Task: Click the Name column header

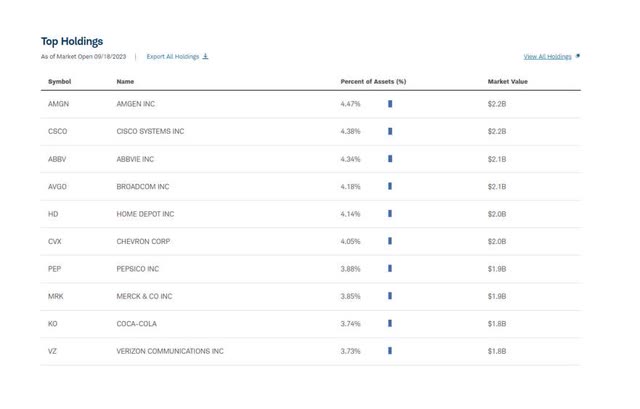Action: 125,82
